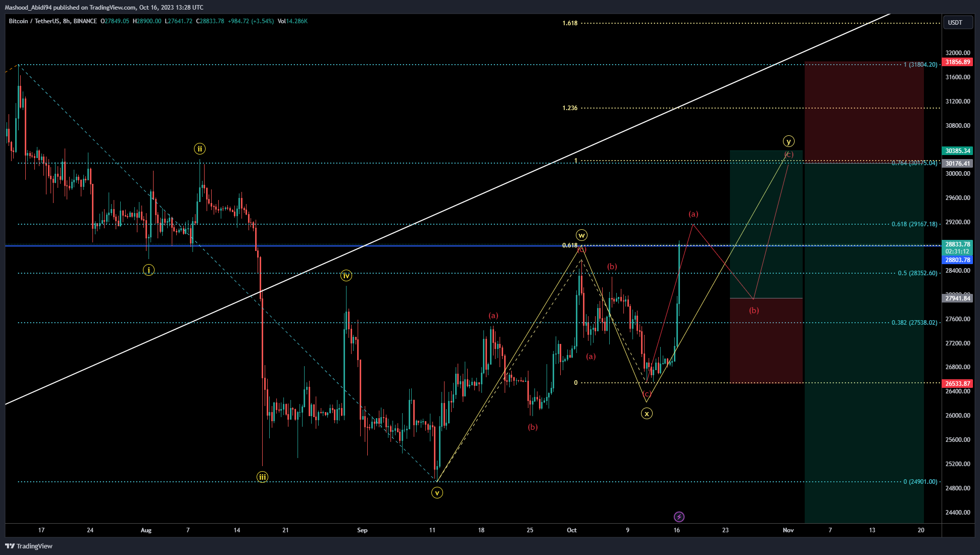
Task: Select the circled wave ii label
Action: [x=200, y=148]
